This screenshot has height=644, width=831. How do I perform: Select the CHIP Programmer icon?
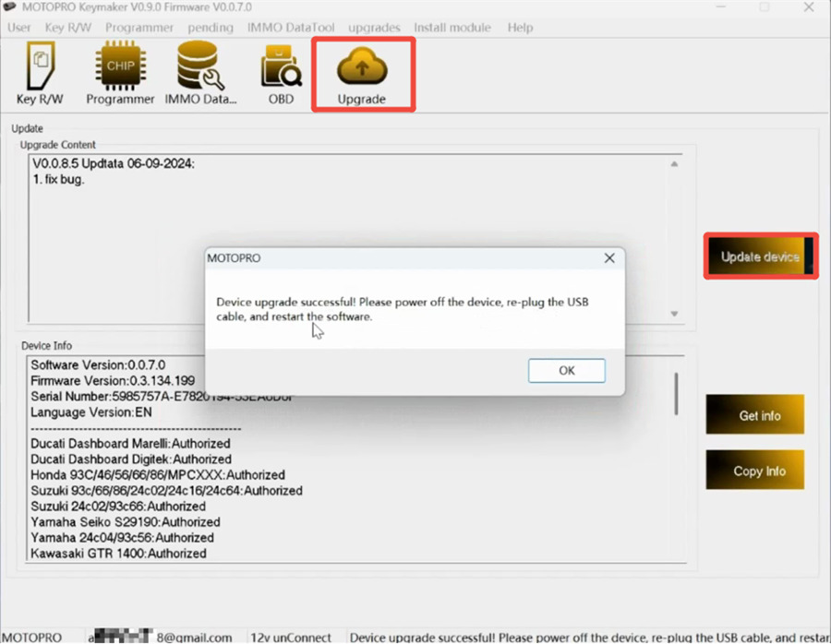click(120, 73)
